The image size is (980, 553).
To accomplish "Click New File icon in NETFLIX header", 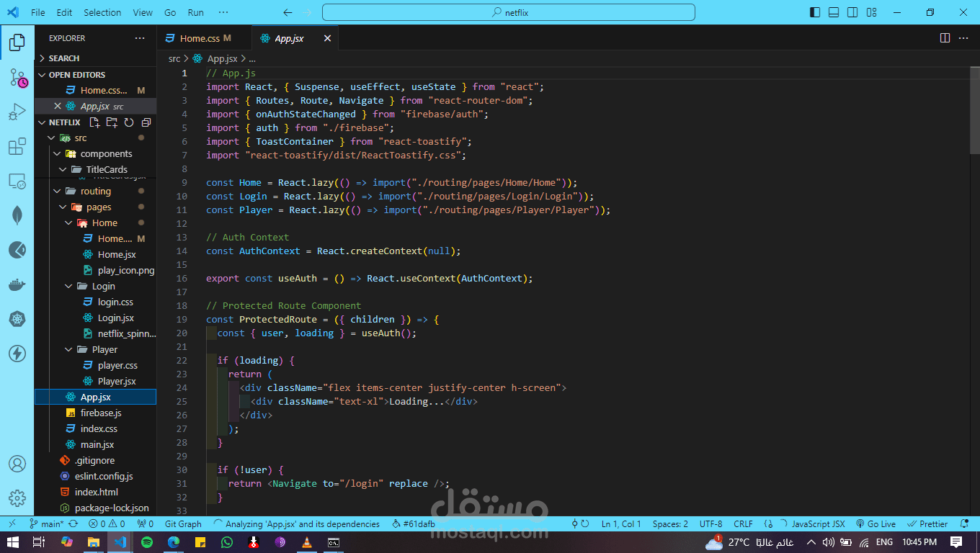I will (x=94, y=122).
